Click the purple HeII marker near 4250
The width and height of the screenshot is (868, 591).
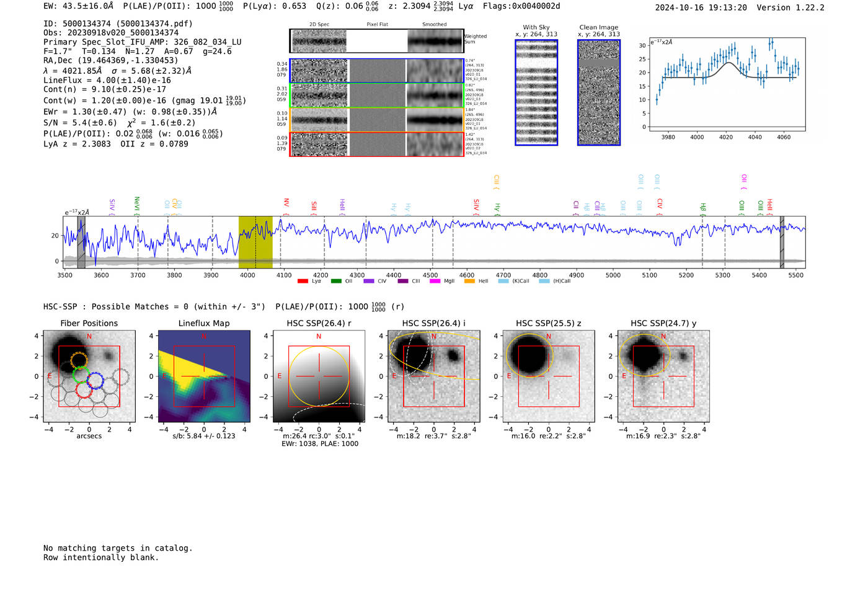pos(342,207)
